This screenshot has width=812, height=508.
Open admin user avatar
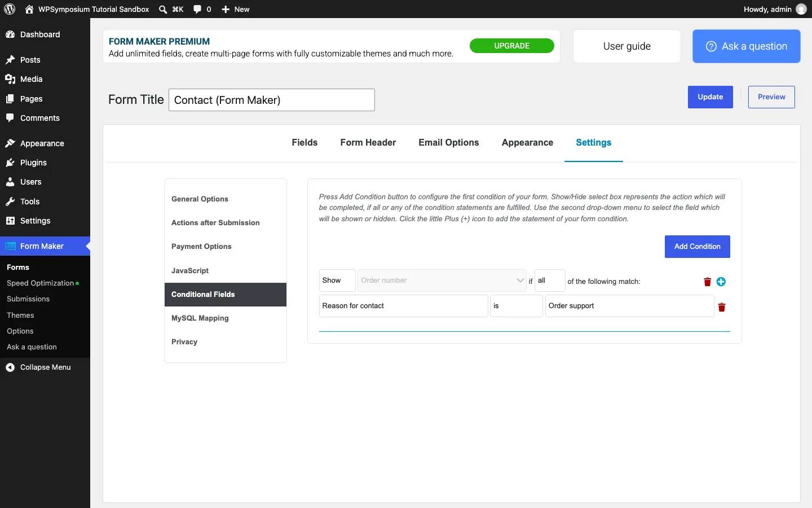point(801,9)
